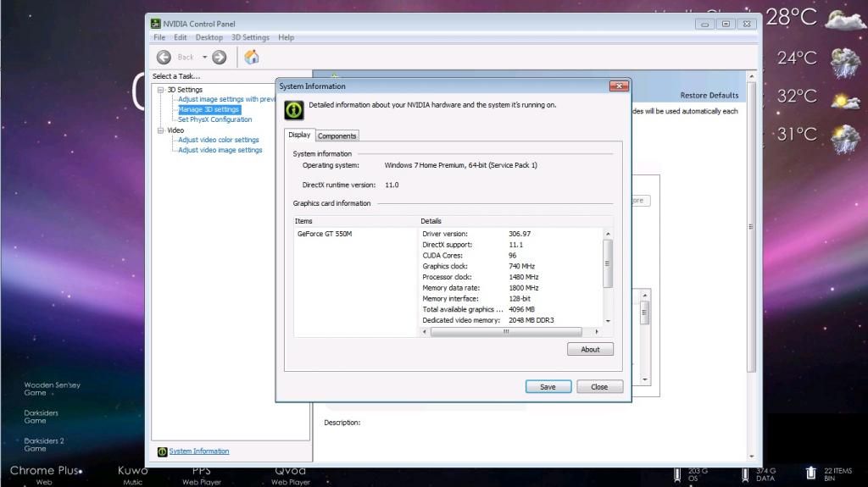The image size is (868, 487).
Task: Click the OS drive icon on desktop
Action: click(x=678, y=474)
